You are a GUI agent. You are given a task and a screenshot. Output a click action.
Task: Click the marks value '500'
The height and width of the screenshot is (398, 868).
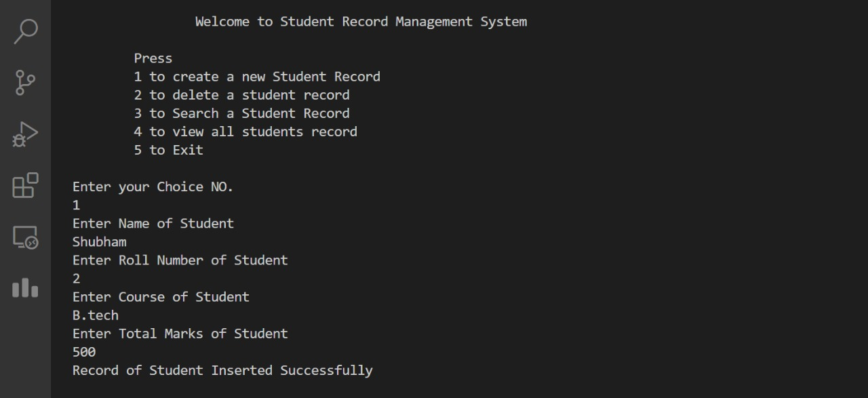83,351
